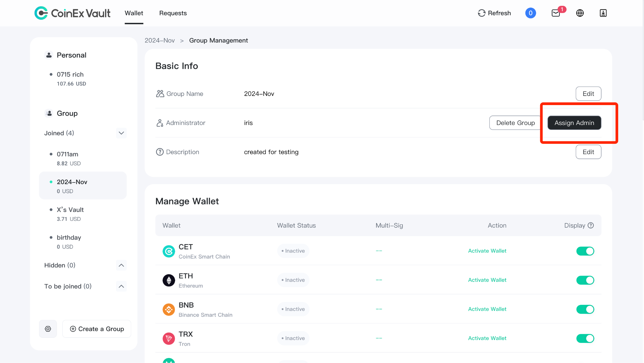644x363 pixels.
Task: Activate Wallet for ETH
Action: [x=487, y=280]
